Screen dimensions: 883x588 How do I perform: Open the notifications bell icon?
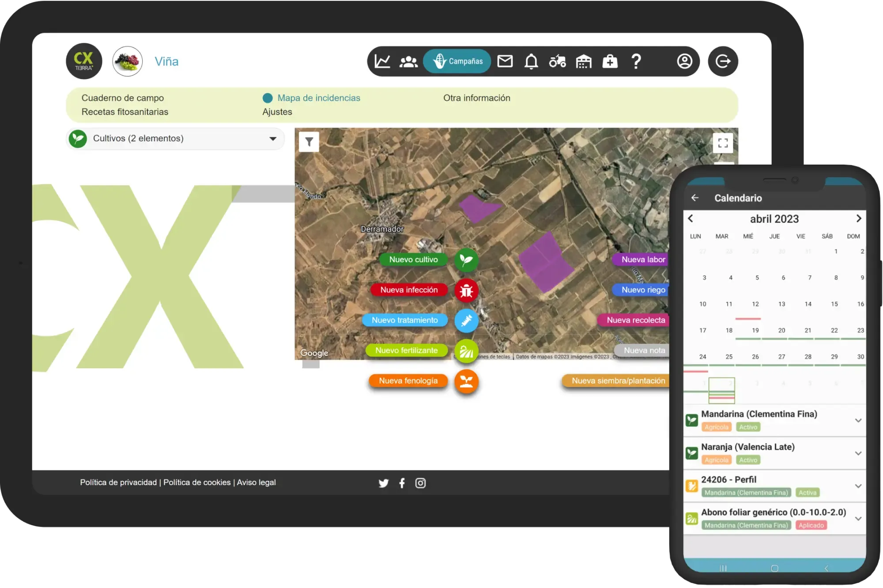point(531,61)
